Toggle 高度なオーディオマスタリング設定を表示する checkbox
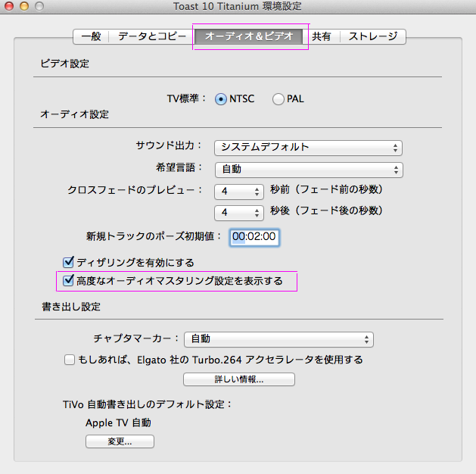 click(x=68, y=280)
